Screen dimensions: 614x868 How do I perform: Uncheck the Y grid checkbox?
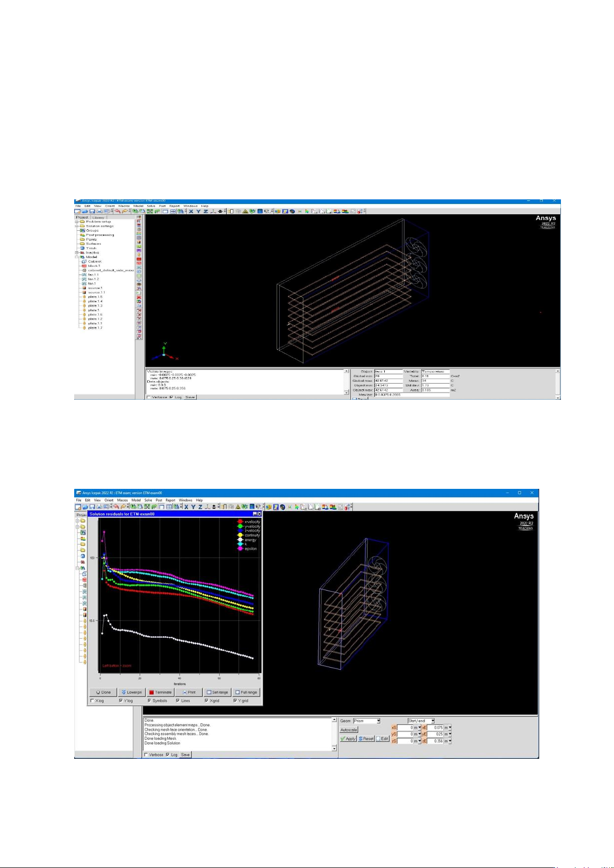(235, 701)
